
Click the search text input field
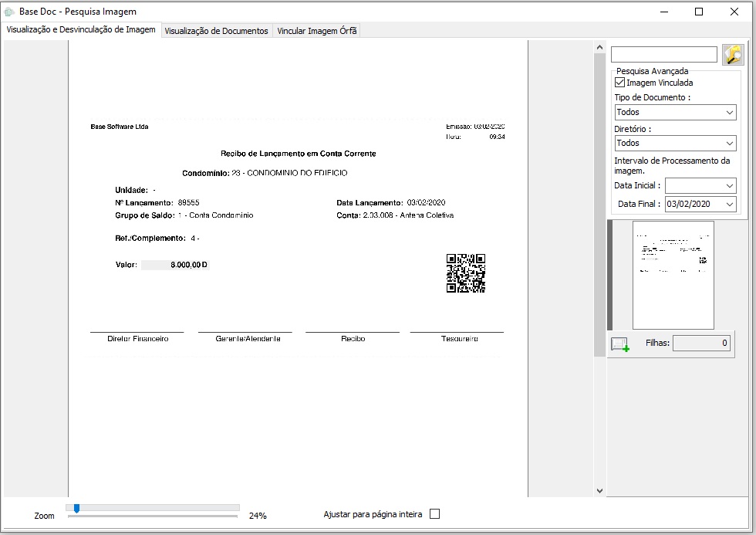(664, 54)
